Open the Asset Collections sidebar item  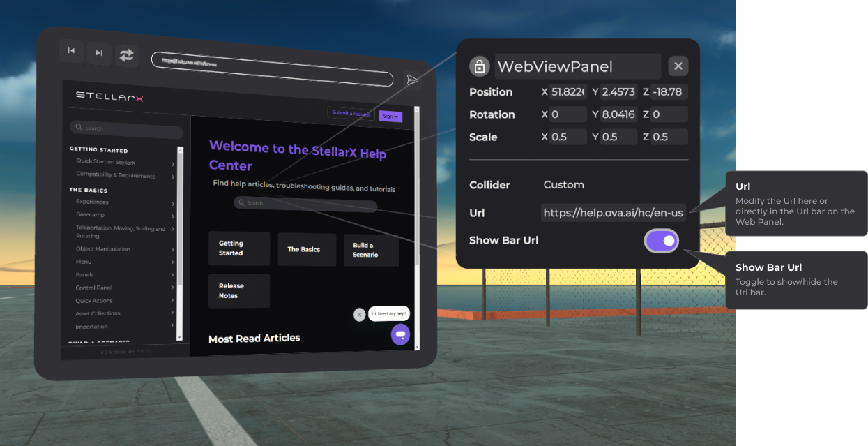[98, 313]
